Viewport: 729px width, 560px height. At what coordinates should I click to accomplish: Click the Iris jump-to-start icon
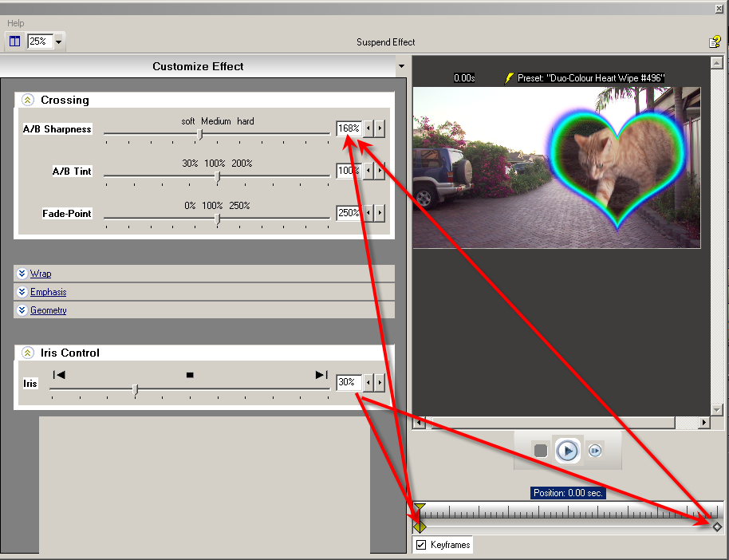59,375
